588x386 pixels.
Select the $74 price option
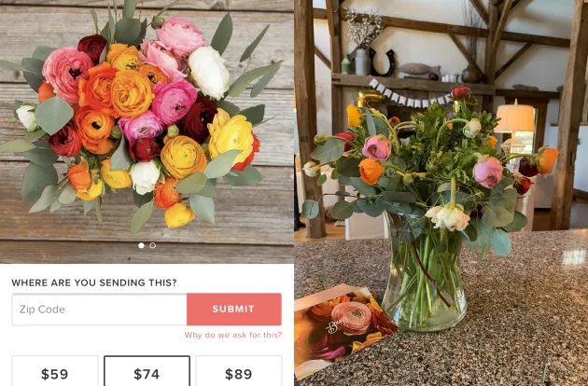pos(147,371)
